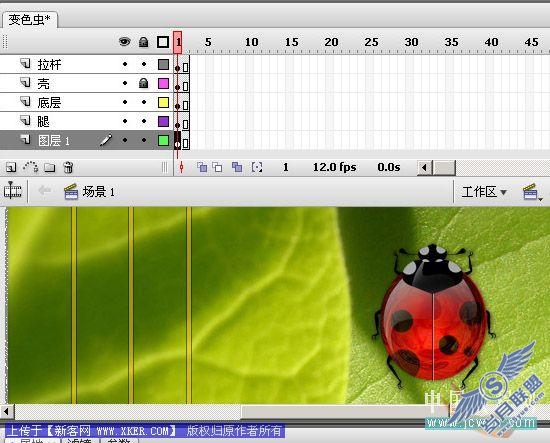This screenshot has width=550, height=443.
Task: Enable Onion Skin Outlines button
Action: coord(217,167)
